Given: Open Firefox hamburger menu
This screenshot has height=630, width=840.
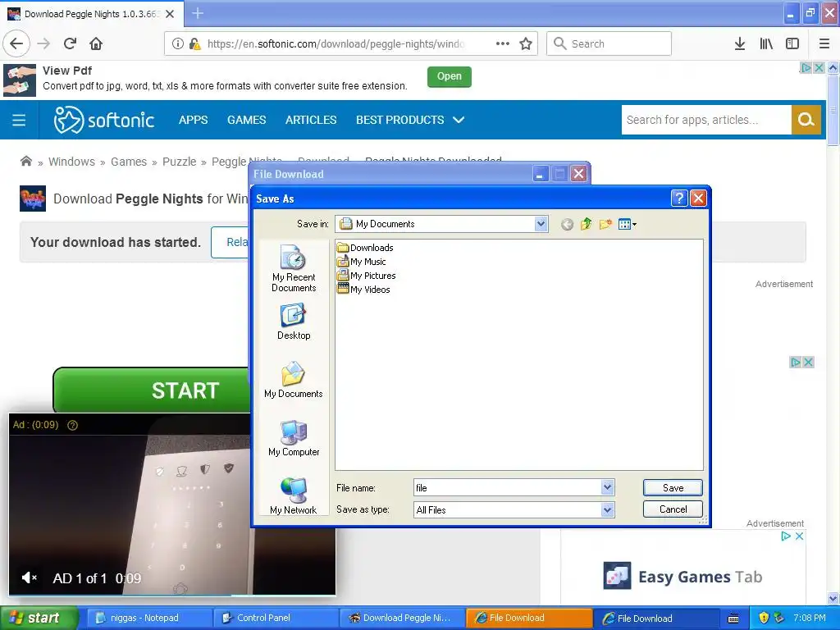Looking at the screenshot, I should point(824,43).
